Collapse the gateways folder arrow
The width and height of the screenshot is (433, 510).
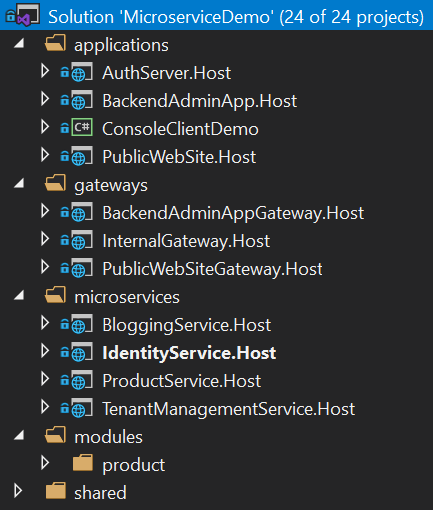pos(19,183)
